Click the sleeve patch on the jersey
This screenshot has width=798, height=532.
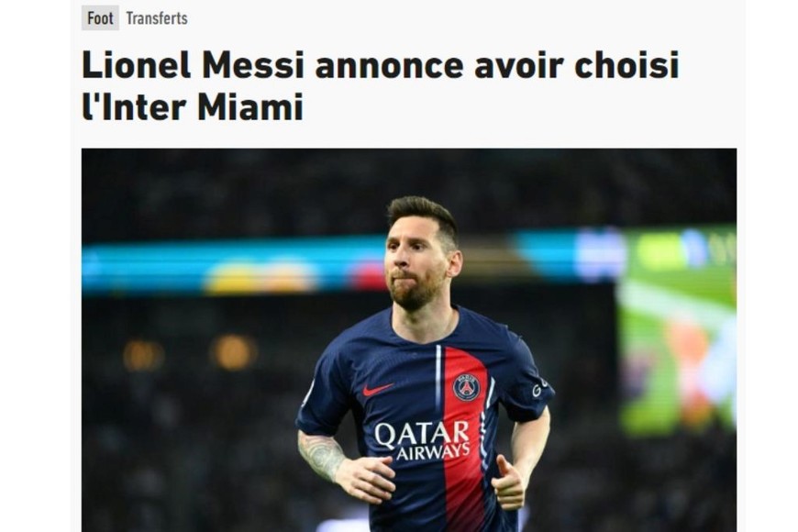click(x=539, y=388)
